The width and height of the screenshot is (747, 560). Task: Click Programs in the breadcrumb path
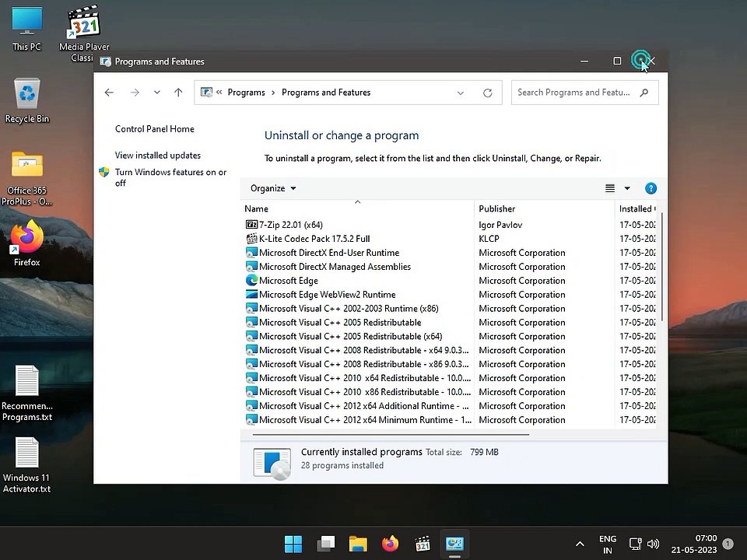[247, 93]
